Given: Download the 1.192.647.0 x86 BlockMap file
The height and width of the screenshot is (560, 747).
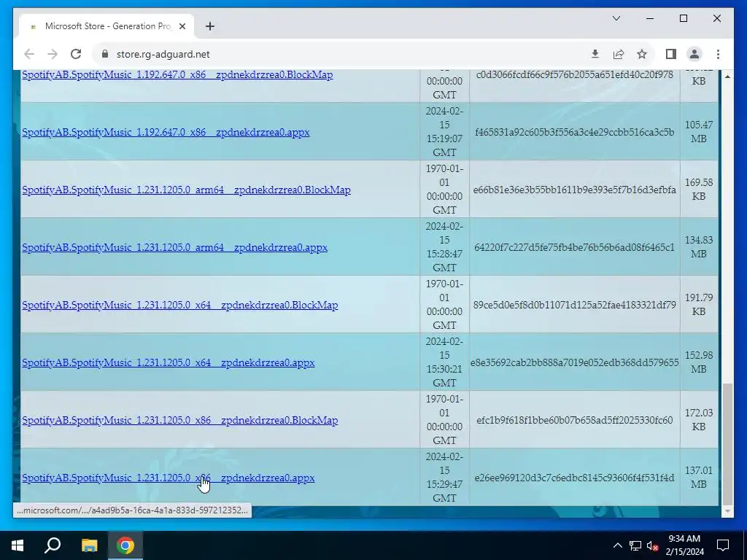Looking at the screenshot, I should pos(177,75).
